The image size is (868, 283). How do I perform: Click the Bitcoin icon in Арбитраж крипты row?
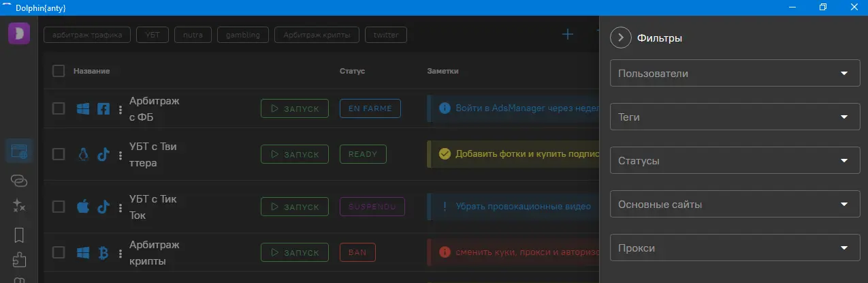tap(103, 252)
